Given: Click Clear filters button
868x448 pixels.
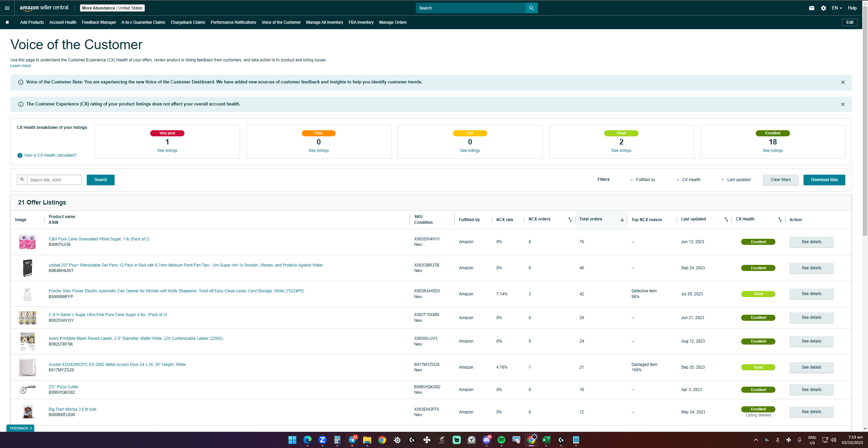Looking at the screenshot, I should (x=781, y=180).
